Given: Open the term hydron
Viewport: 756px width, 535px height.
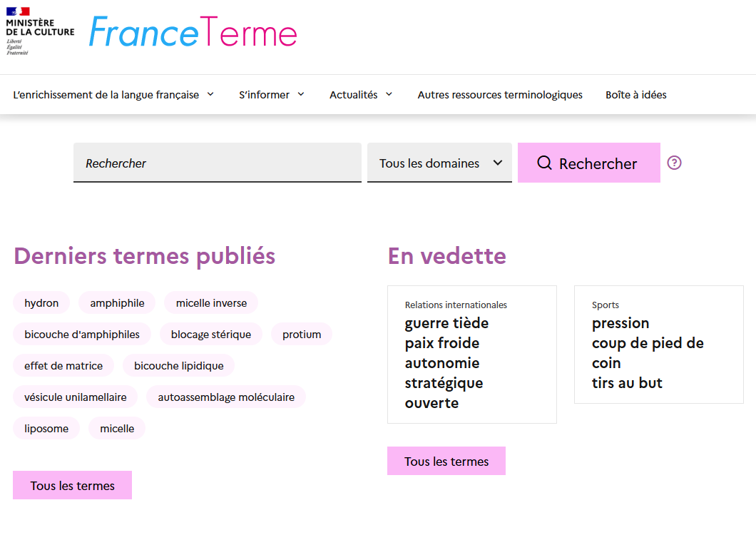Looking at the screenshot, I should [x=41, y=303].
